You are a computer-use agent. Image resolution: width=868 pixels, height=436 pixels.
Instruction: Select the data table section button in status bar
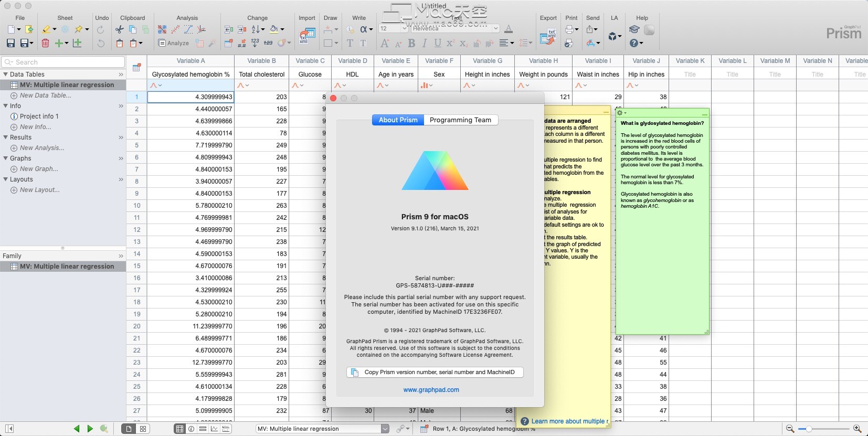coord(179,429)
